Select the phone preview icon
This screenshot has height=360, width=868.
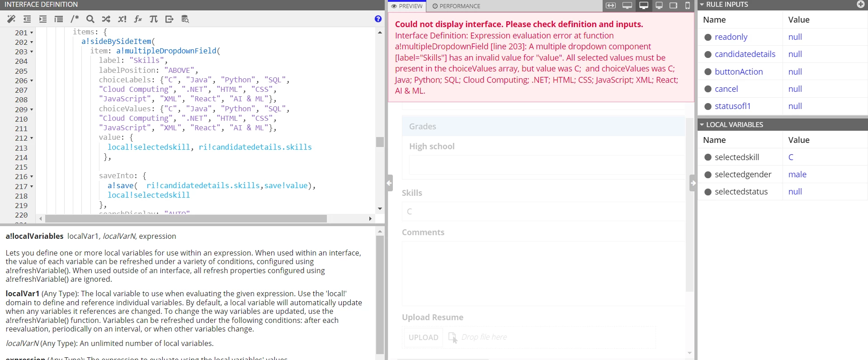point(688,5)
